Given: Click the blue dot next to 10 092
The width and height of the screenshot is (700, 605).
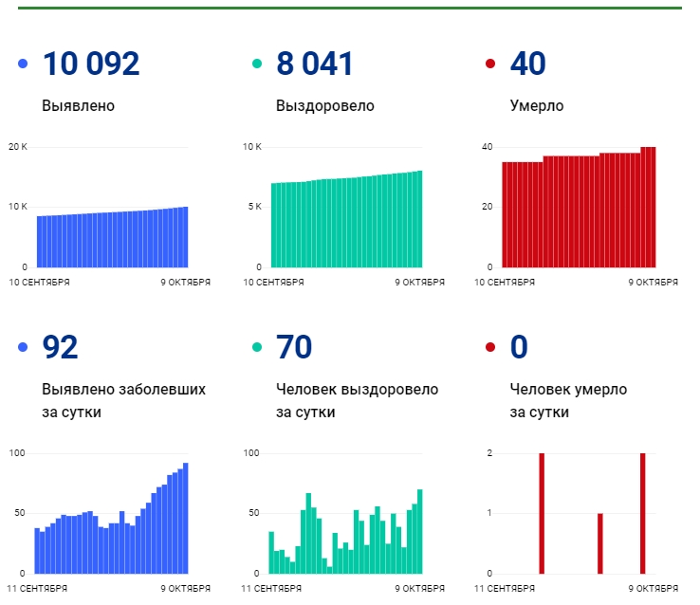Looking at the screenshot, I should (23, 64).
